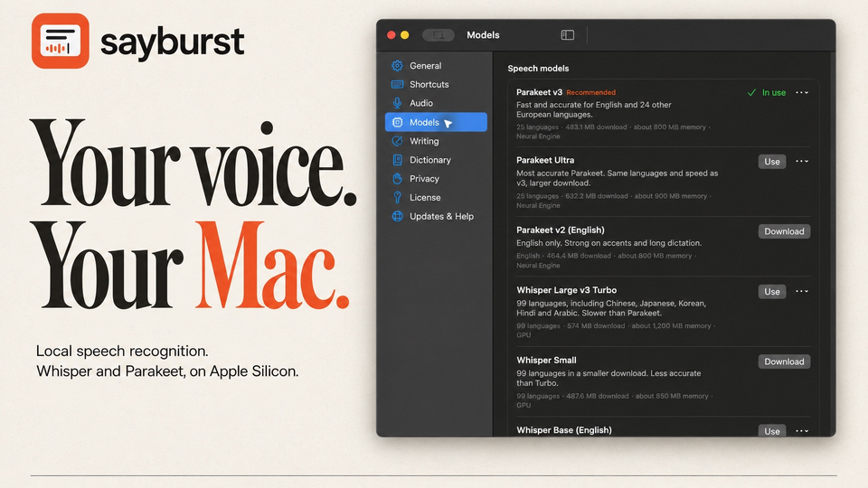Image resolution: width=868 pixels, height=488 pixels.
Task: Click '99 languages in a smaller download' description
Action: point(609,378)
